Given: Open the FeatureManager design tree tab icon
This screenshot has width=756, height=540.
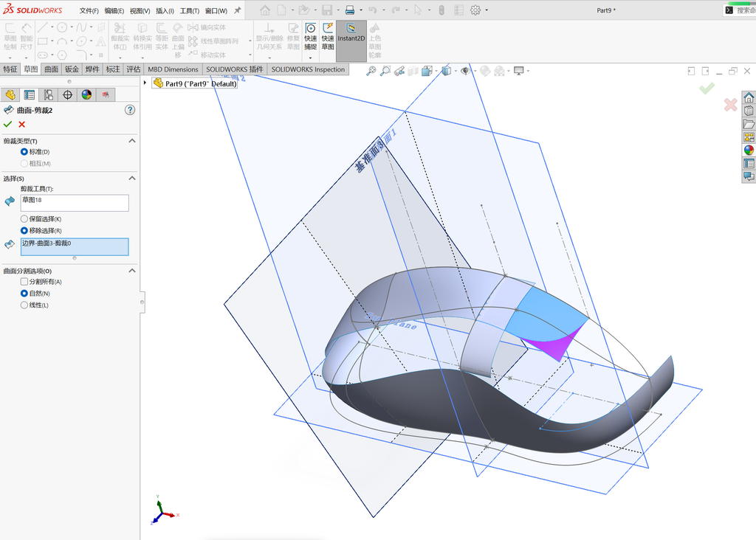Looking at the screenshot, I should click(x=10, y=95).
